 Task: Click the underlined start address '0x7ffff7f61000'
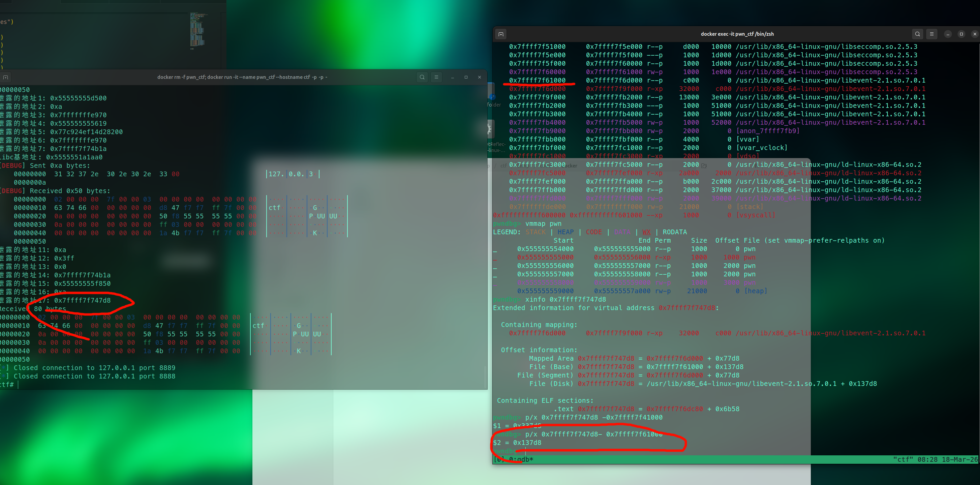coord(537,80)
